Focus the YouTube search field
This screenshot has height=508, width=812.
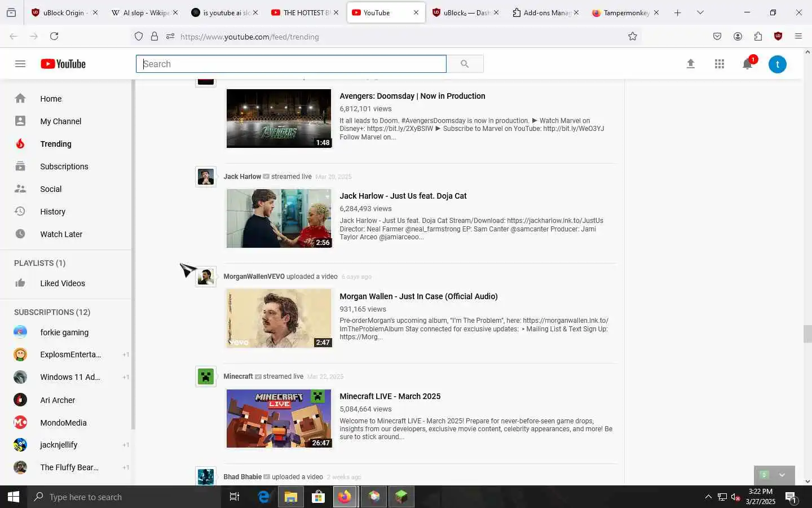click(291, 64)
